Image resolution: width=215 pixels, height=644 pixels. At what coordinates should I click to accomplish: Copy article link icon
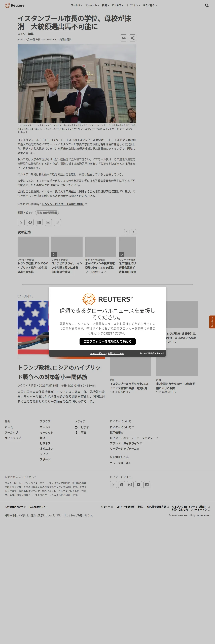tap(57, 222)
